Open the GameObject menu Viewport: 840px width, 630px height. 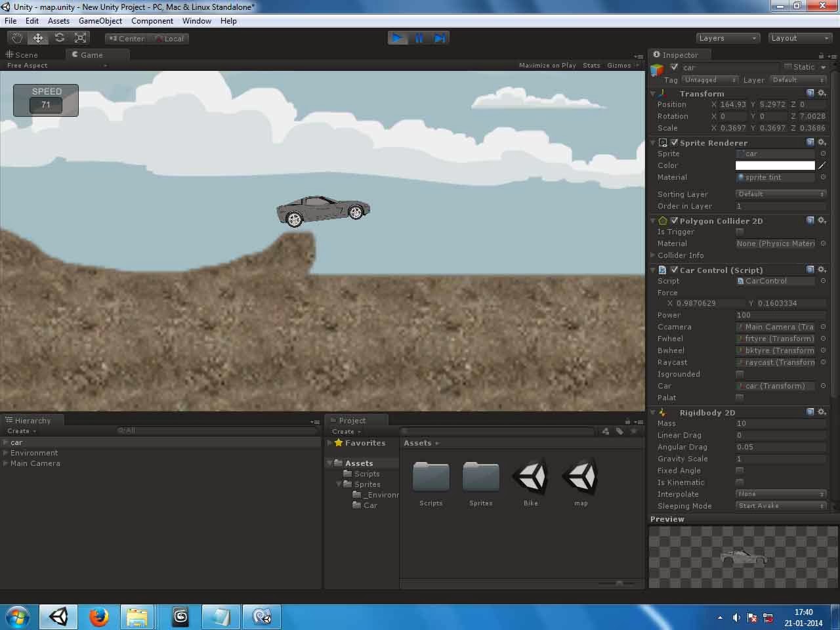[100, 20]
